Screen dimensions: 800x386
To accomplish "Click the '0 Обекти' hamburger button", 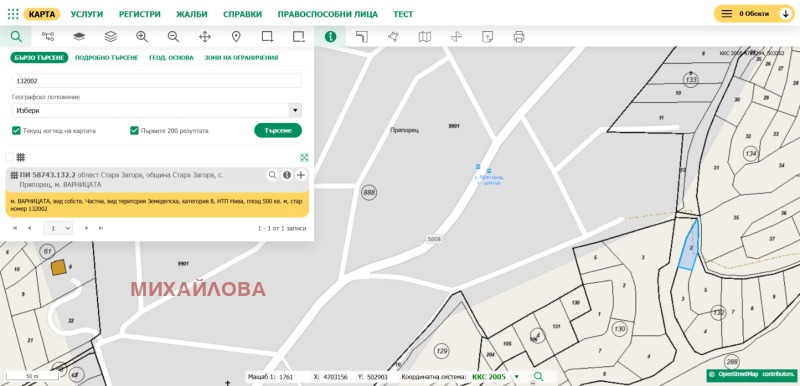I will coord(727,14).
